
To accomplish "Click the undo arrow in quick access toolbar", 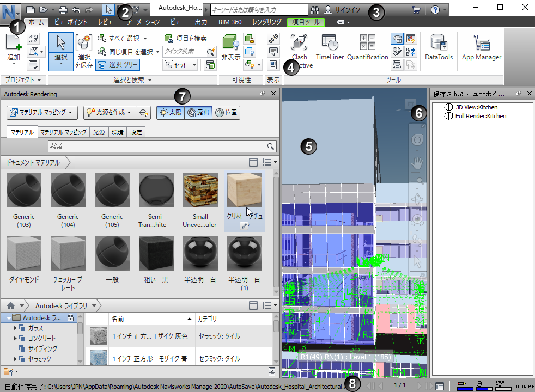I will pos(76,10).
